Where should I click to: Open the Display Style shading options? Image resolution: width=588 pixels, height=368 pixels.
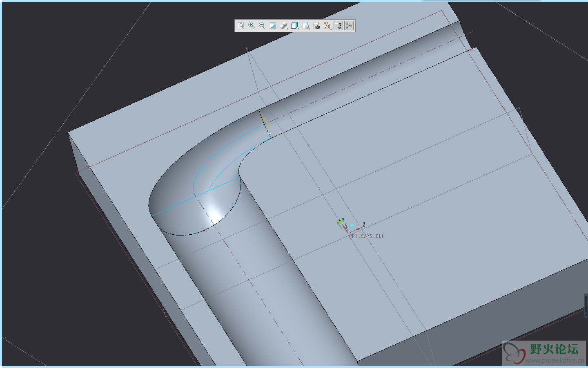pos(284,26)
